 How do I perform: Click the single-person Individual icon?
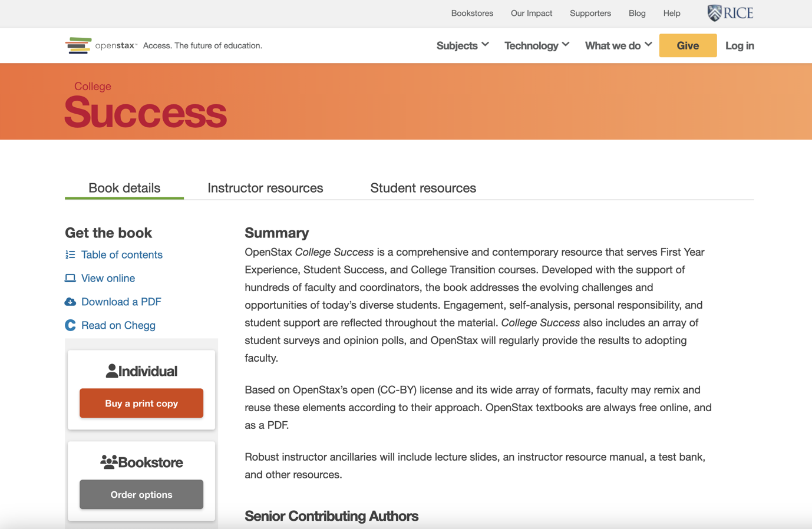(111, 370)
